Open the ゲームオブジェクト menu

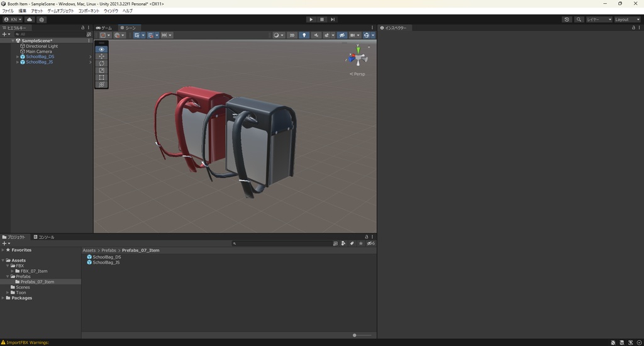click(61, 11)
